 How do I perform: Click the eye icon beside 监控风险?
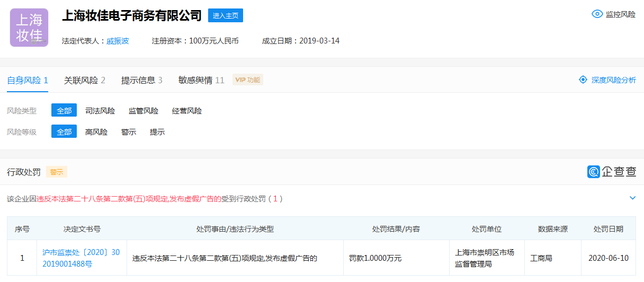(597, 14)
